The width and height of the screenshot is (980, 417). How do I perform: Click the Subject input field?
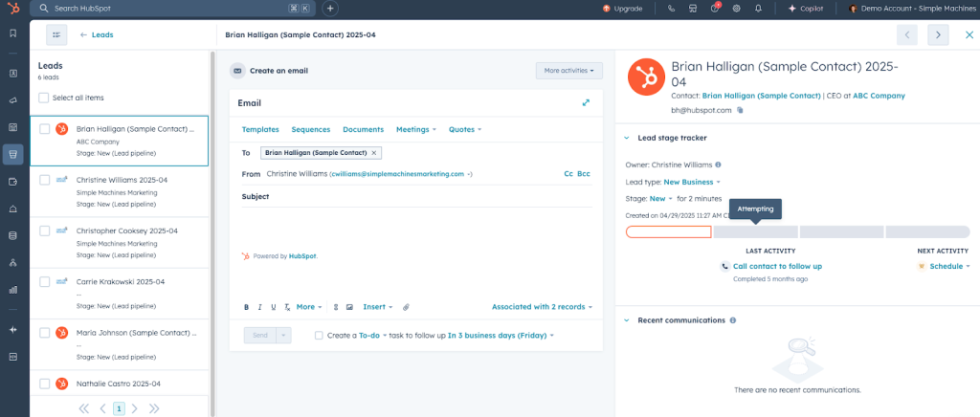[x=416, y=197]
